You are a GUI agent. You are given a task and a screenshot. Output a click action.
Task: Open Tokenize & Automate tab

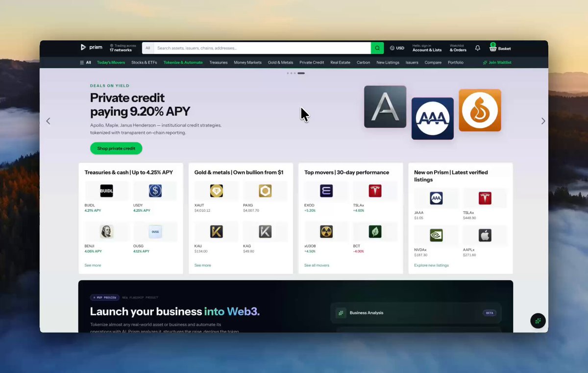click(x=183, y=63)
